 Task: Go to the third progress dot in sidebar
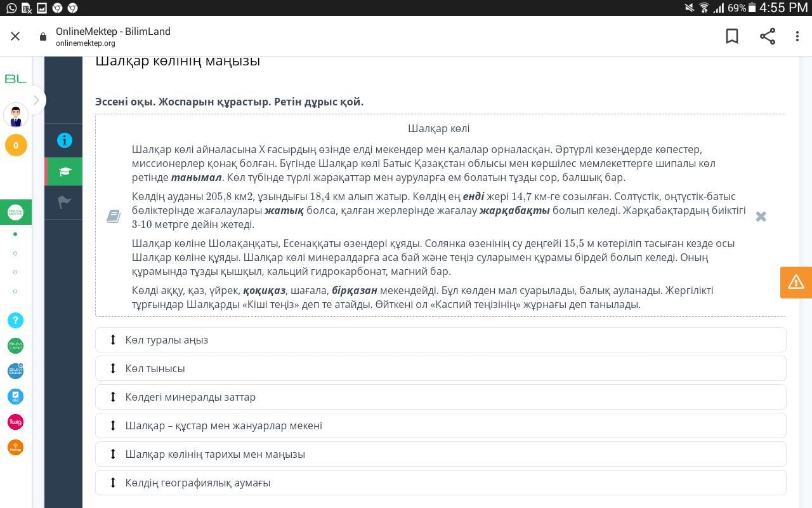tap(15, 272)
